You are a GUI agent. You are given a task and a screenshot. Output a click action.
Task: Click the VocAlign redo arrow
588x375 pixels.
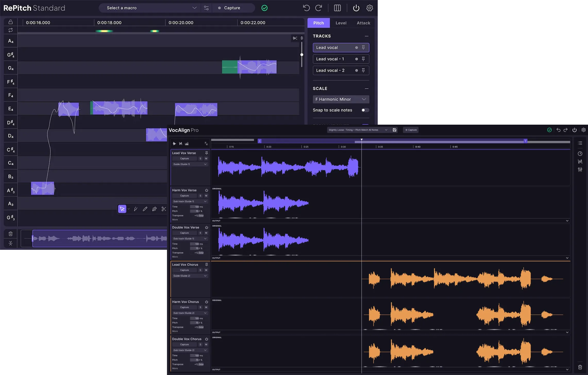tap(566, 130)
